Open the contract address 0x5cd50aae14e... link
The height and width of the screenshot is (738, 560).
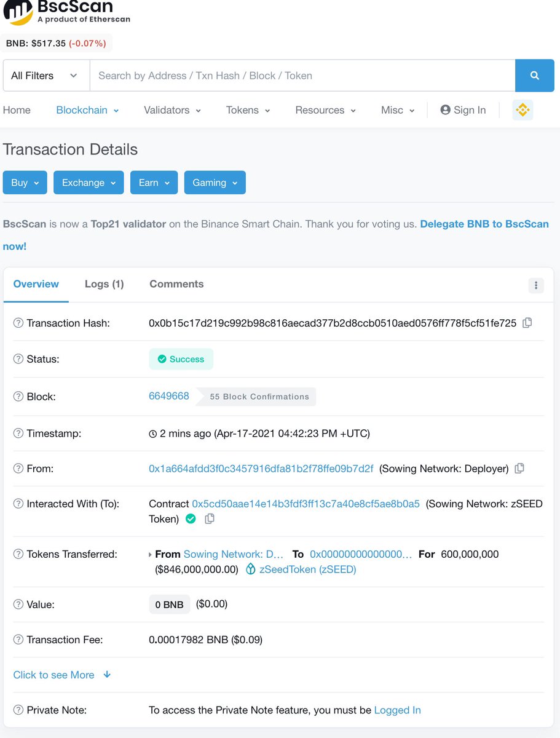(x=306, y=504)
